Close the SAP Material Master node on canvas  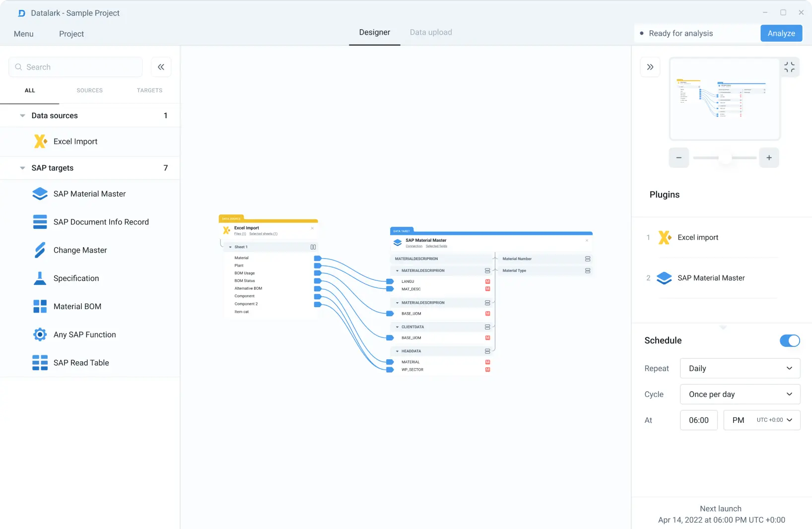pyautogui.click(x=587, y=241)
